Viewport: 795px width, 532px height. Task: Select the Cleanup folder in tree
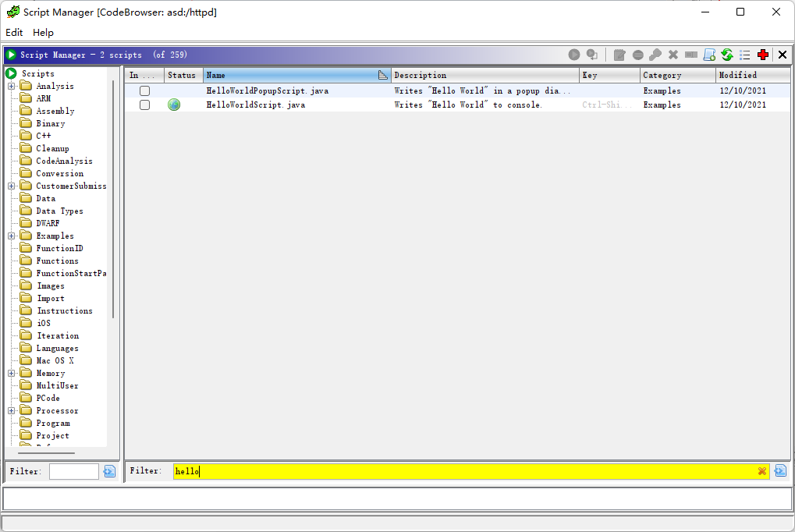point(53,148)
